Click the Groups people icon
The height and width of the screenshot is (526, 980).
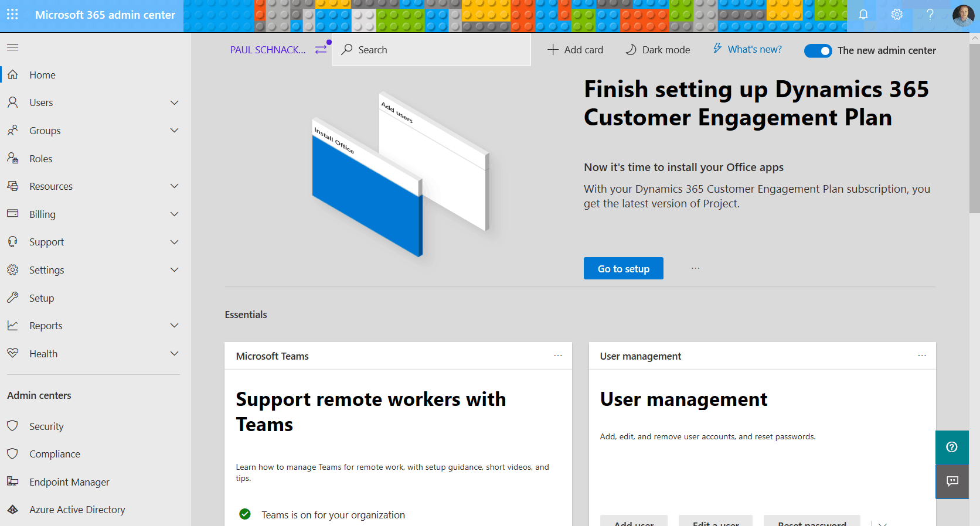point(13,130)
